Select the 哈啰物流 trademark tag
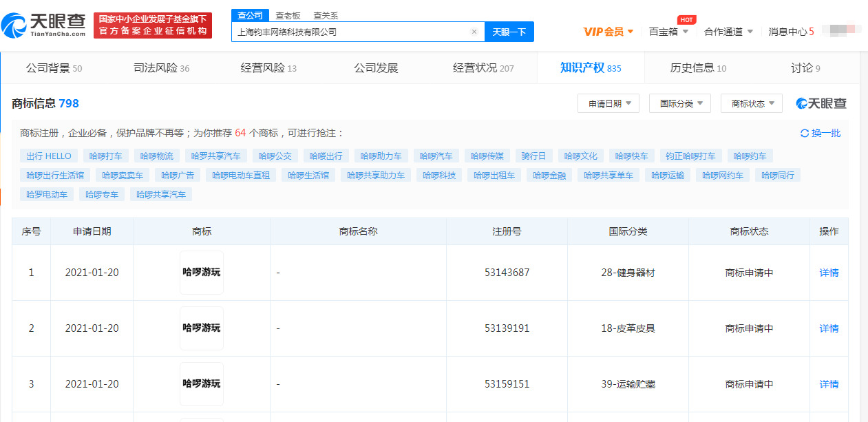 [x=157, y=156]
